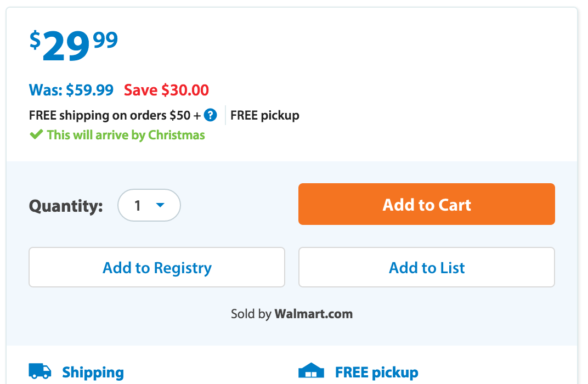Select the Shipping heading at the bottom
The height and width of the screenshot is (384, 588).
point(93,372)
